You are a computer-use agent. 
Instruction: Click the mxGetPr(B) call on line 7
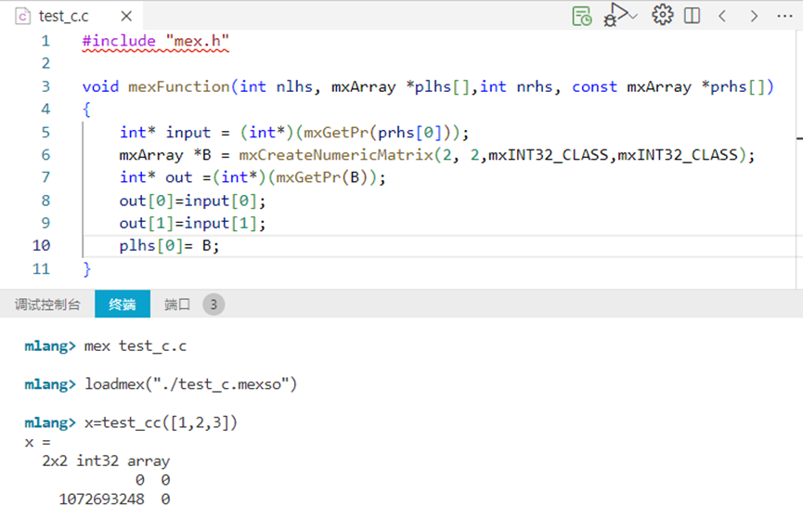pos(321,177)
